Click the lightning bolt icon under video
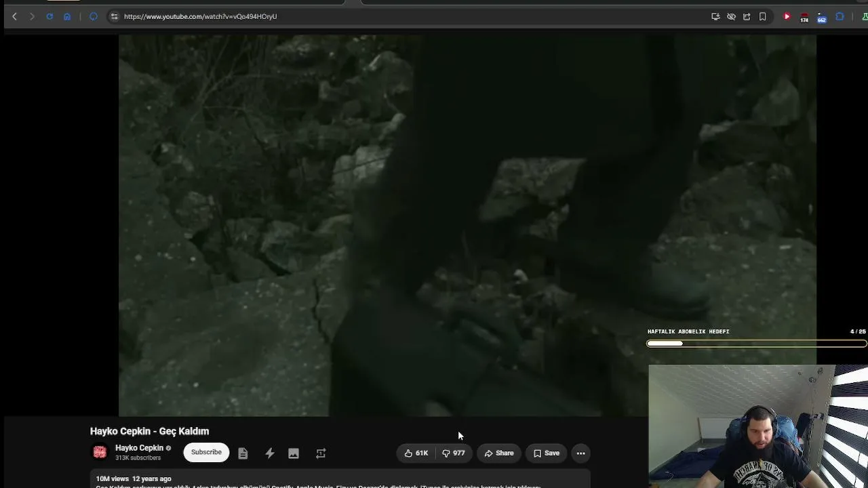 [270, 453]
